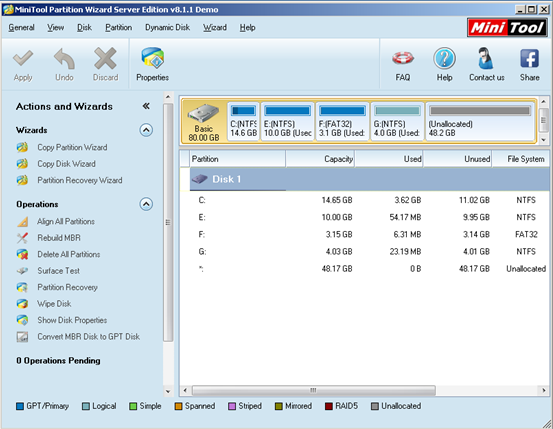Screen dimensions: 553x429
Task: Click the RAID5 red legend swatch
Action: pos(329,406)
